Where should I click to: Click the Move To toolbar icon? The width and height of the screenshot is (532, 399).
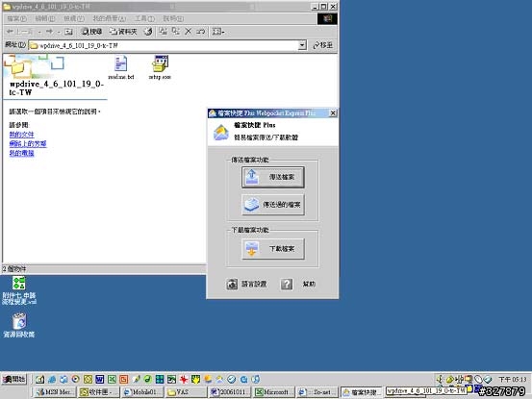point(164,32)
